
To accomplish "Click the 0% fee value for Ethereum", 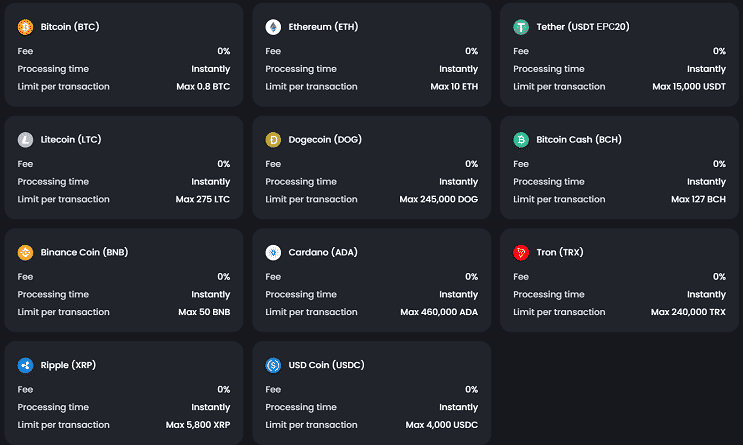I will pyautogui.click(x=471, y=51).
